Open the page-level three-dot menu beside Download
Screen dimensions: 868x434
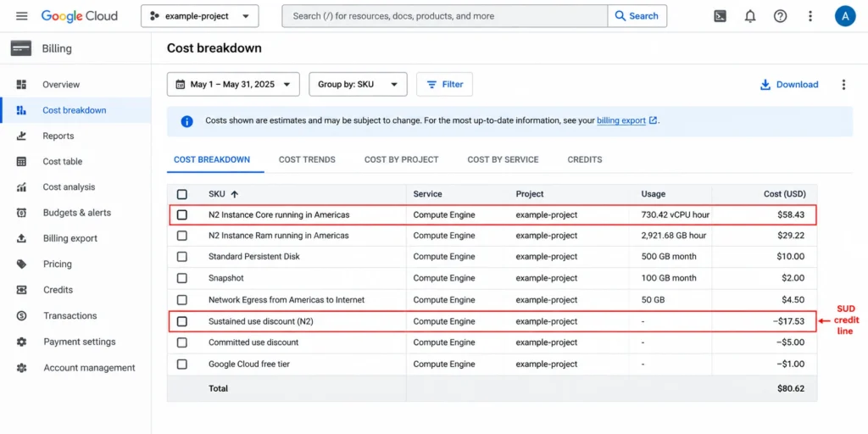click(x=843, y=85)
